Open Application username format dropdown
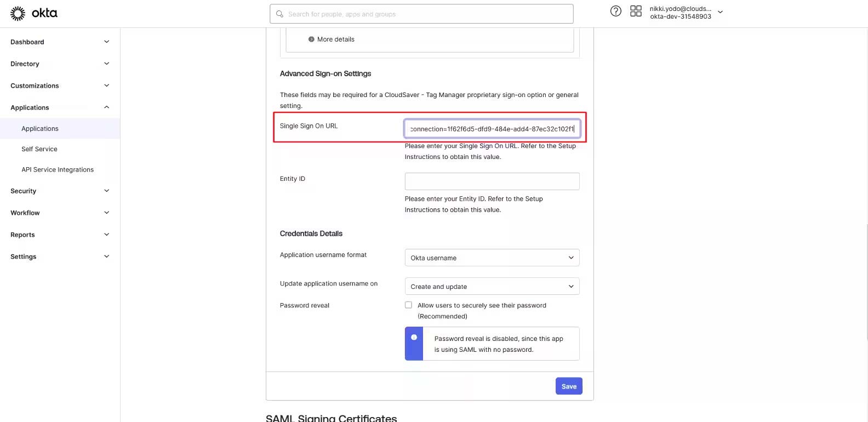The height and width of the screenshot is (422, 868). (x=492, y=258)
